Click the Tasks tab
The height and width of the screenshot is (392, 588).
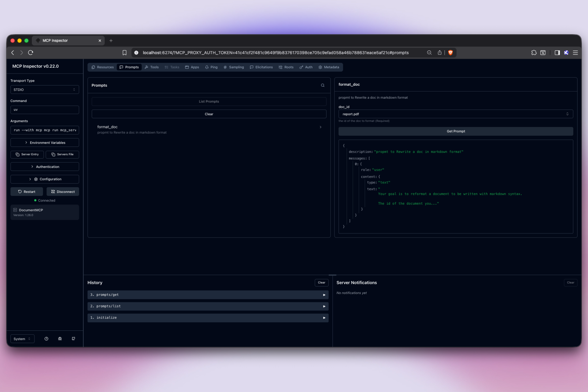(172, 67)
